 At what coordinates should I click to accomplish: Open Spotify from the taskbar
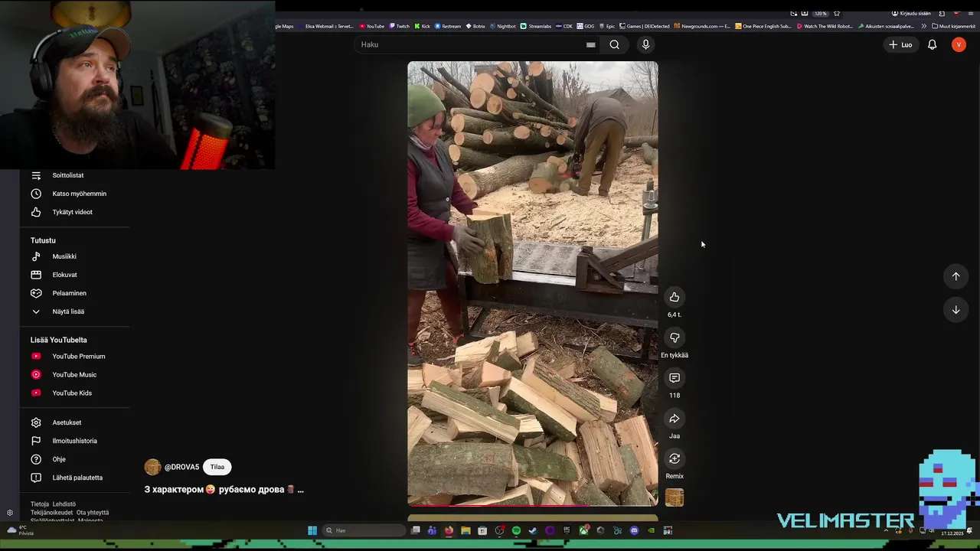point(516,530)
